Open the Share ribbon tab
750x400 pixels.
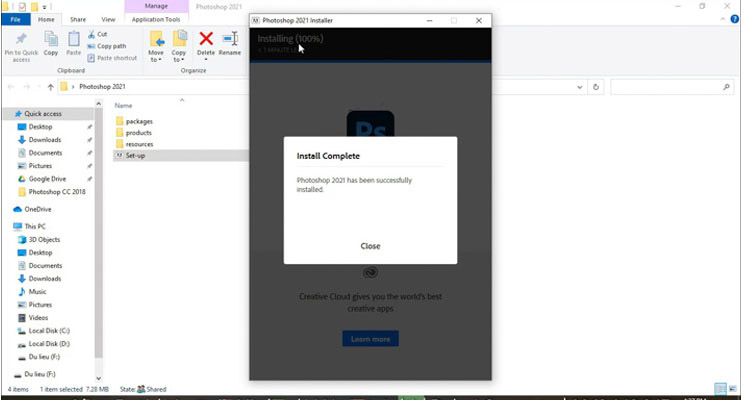click(x=78, y=20)
